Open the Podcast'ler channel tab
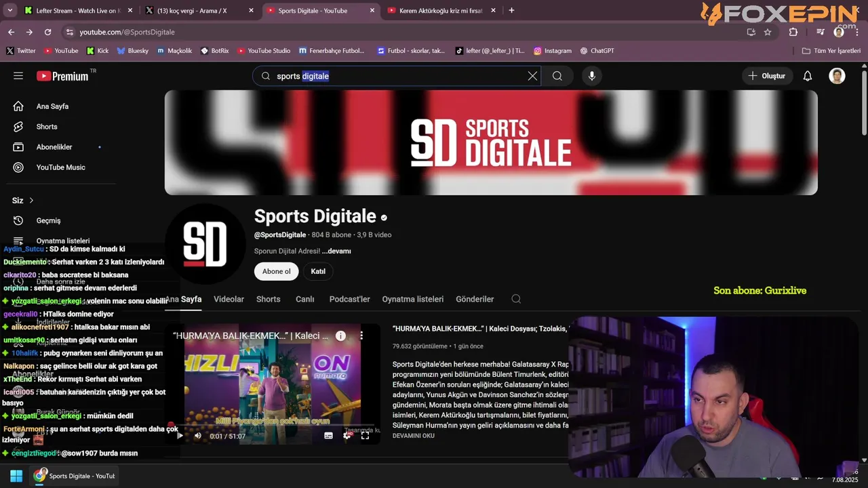Viewport: 868px width, 488px height. [x=349, y=299]
